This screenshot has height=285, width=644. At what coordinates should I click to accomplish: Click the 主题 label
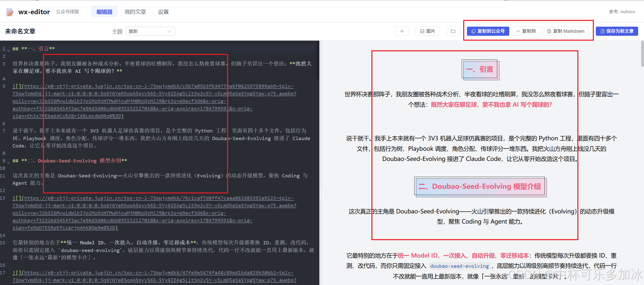[117, 31]
